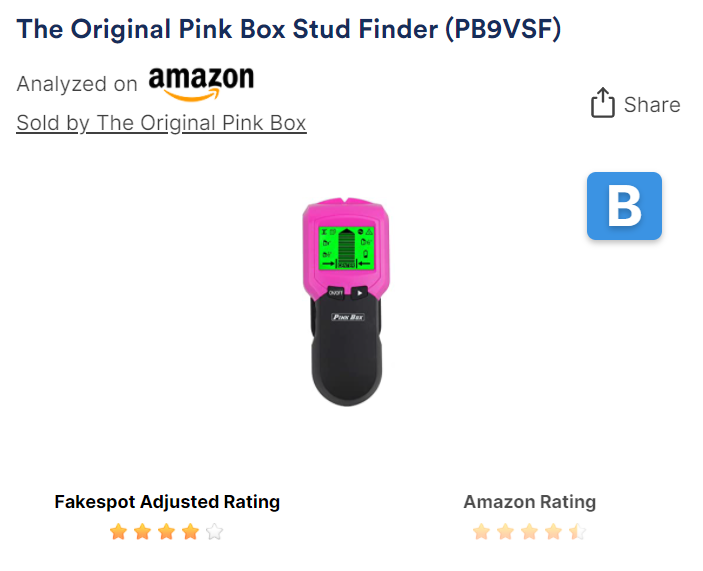Image resolution: width=703 pixels, height=571 pixels.
Task: Click the half-filled fifth Amazon Rating star
Action: click(577, 532)
